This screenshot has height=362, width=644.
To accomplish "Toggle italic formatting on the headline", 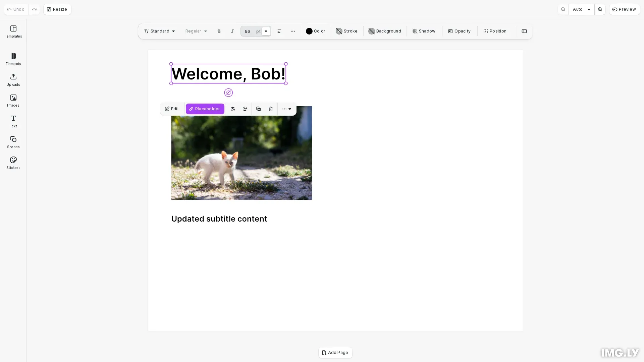I will tap(232, 31).
